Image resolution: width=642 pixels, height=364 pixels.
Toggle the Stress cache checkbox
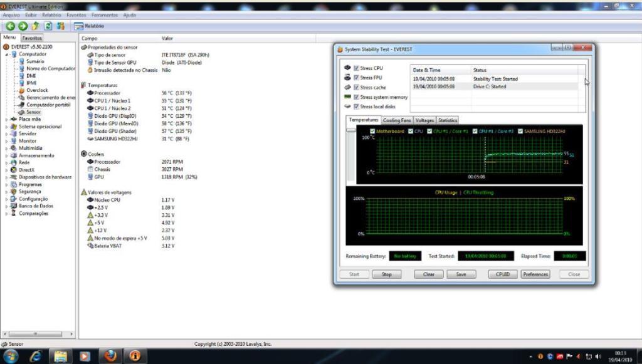point(356,88)
